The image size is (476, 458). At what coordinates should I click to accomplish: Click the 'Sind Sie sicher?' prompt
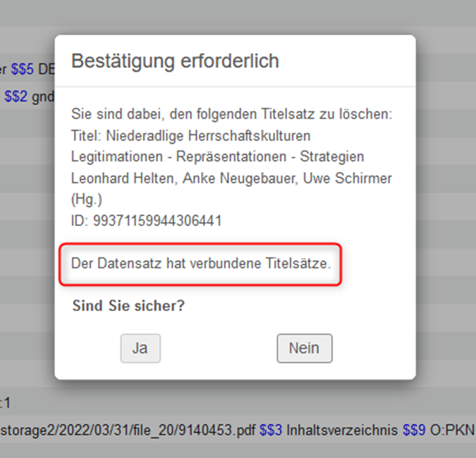tap(128, 306)
